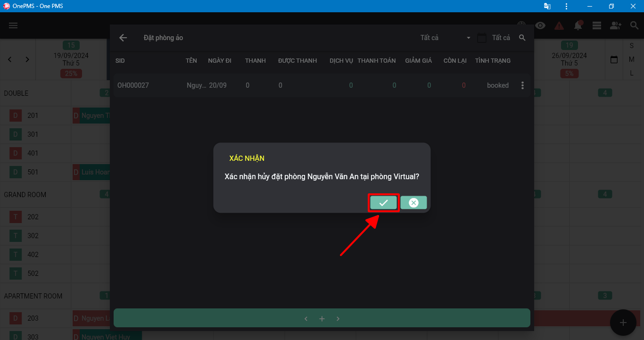Click the TÌNH TRẠNG column header
The image size is (644, 340).
point(493,61)
